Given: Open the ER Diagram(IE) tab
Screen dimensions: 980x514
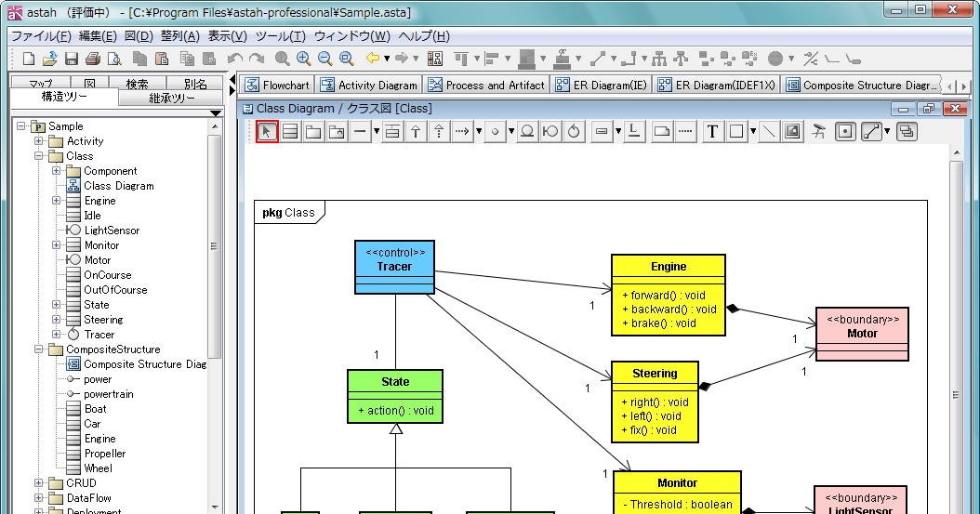Looking at the screenshot, I should [x=601, y=85].
